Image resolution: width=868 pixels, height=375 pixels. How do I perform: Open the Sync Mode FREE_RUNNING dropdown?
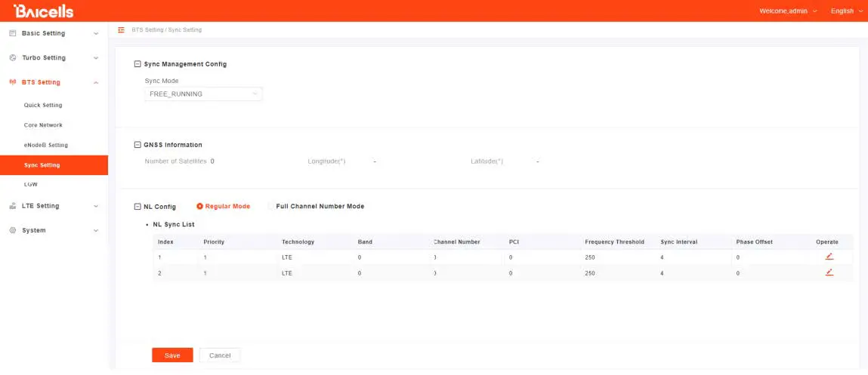coord(204,94)
